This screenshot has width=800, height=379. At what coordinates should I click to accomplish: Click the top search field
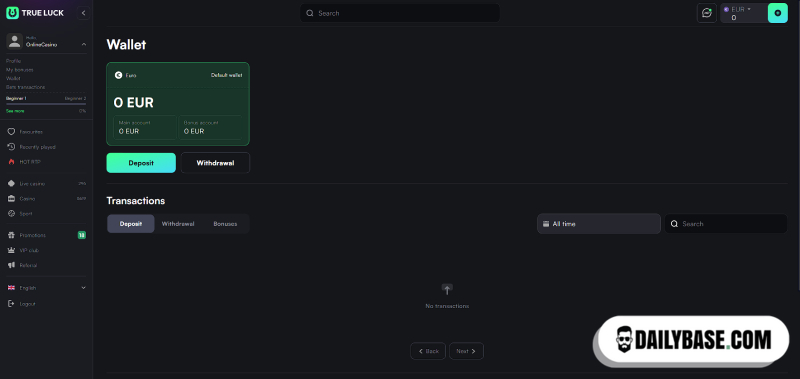click(x=400, y=13)
